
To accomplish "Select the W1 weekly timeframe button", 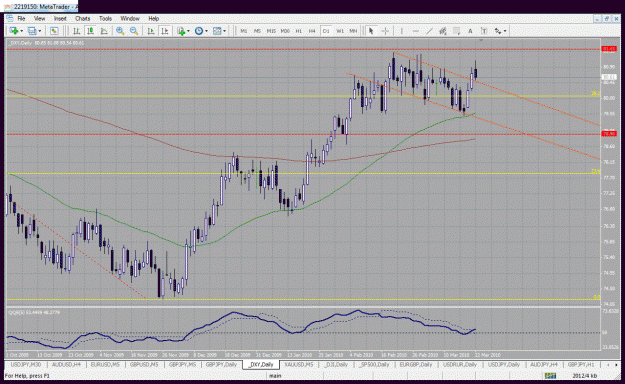I will click(x=340, y=31).
